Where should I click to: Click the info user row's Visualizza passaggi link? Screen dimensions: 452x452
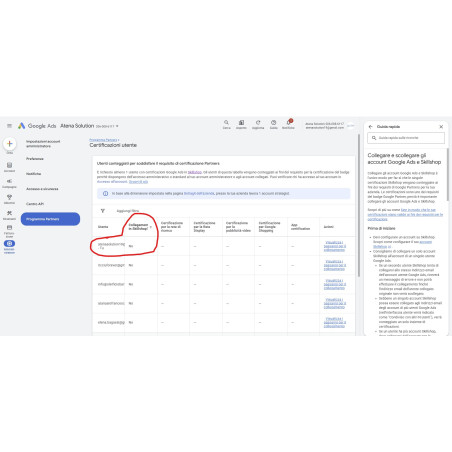[x=335, y=284]
